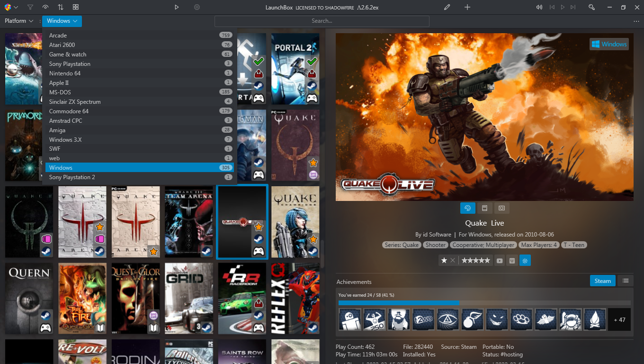The height and width of the screenshot is (364, 644).
Task: Click the magnifier search icon in title bar
Action: [591, 7]
